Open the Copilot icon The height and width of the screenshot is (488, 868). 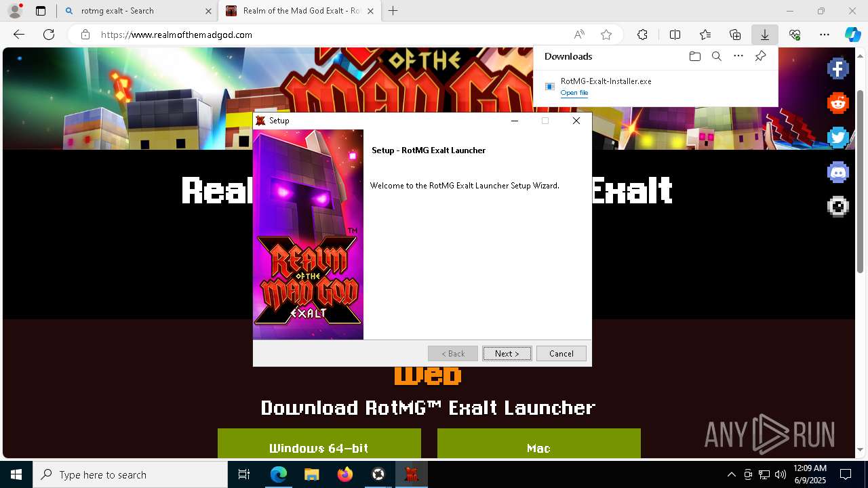pyautogui.click(x=852, y=35)
